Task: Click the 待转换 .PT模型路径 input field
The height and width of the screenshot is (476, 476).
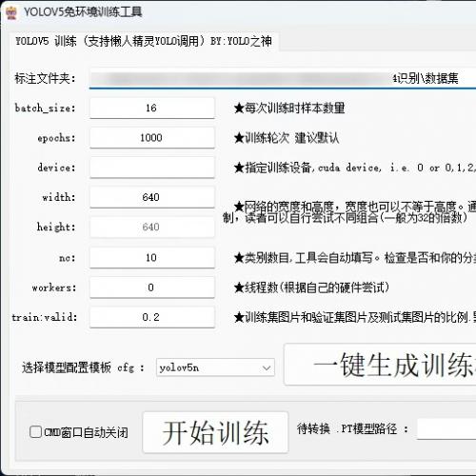Action: pyautogui.click(x=446, y=429)
